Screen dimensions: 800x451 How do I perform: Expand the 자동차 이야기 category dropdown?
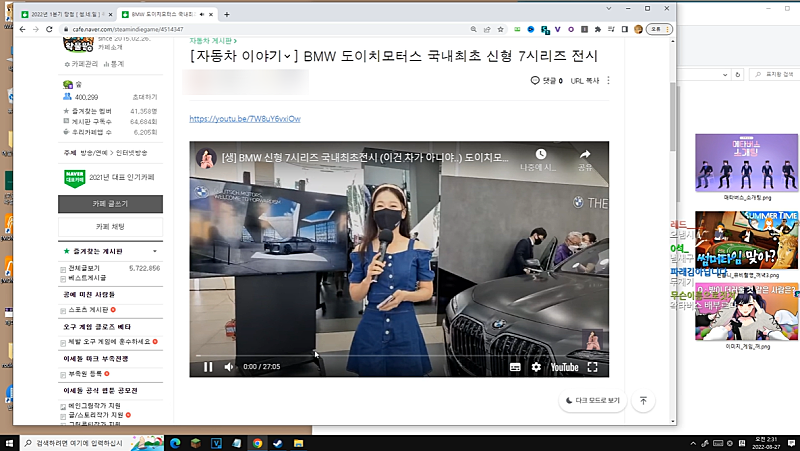point(287,56)
